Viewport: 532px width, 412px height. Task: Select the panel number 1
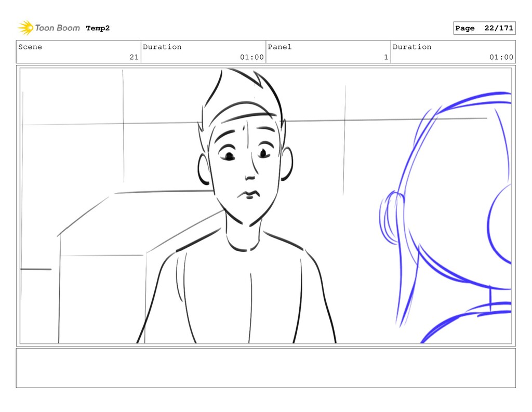[x=386, y=57]
